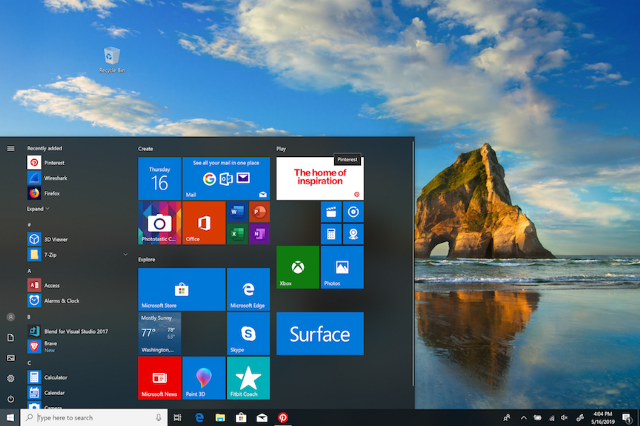Click the taskbar search box
This screenshot has height=426, width=640.
tap(94, 417)
